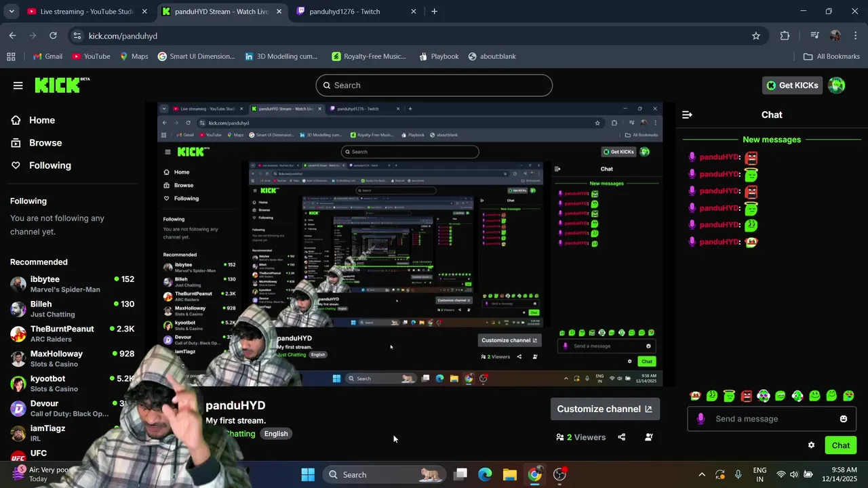Open the Playbook bookmark
Screen dimensions: 868x488
pos(439,56)
